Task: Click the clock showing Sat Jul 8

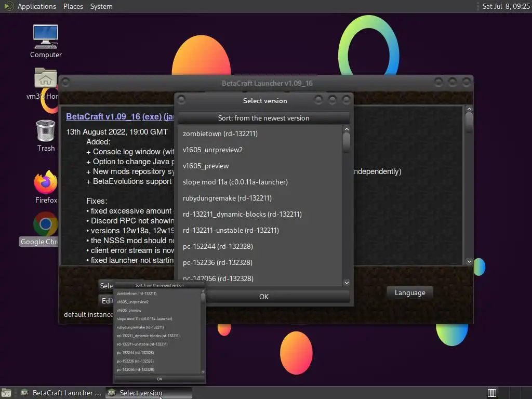Action: pyautogui.click(x=506, y=6)
